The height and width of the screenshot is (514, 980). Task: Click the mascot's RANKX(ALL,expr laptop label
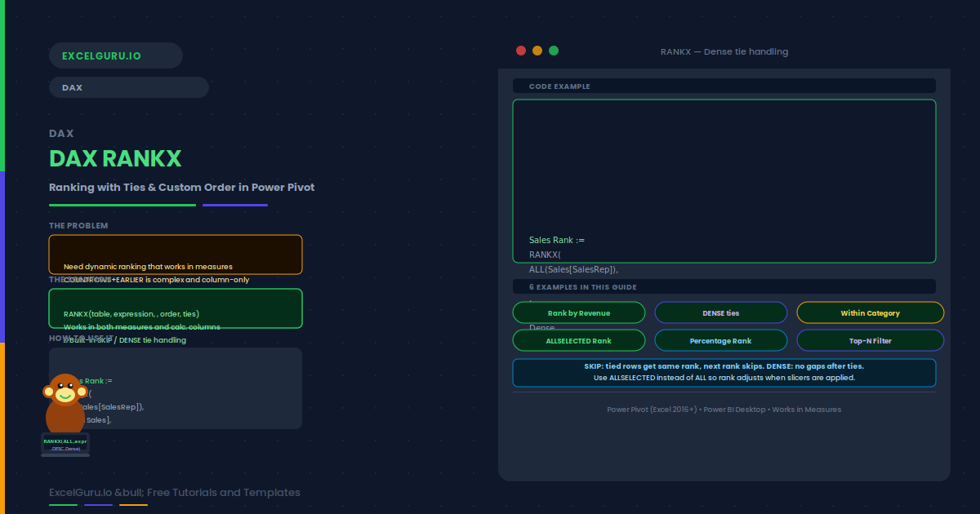pos(65,441)
